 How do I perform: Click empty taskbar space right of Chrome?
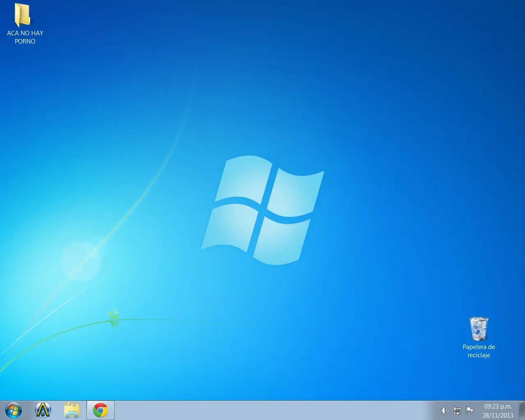tap(246, 410)
